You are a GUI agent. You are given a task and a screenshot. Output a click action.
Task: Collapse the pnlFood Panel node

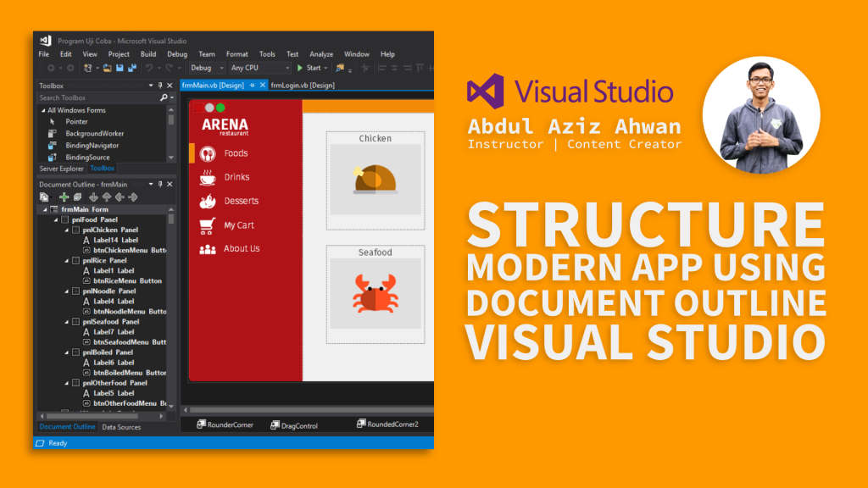click(x=56, y=219)
